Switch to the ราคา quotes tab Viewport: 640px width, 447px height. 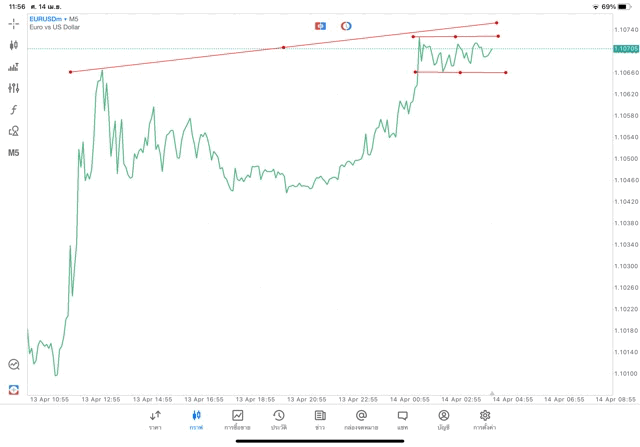155,420
